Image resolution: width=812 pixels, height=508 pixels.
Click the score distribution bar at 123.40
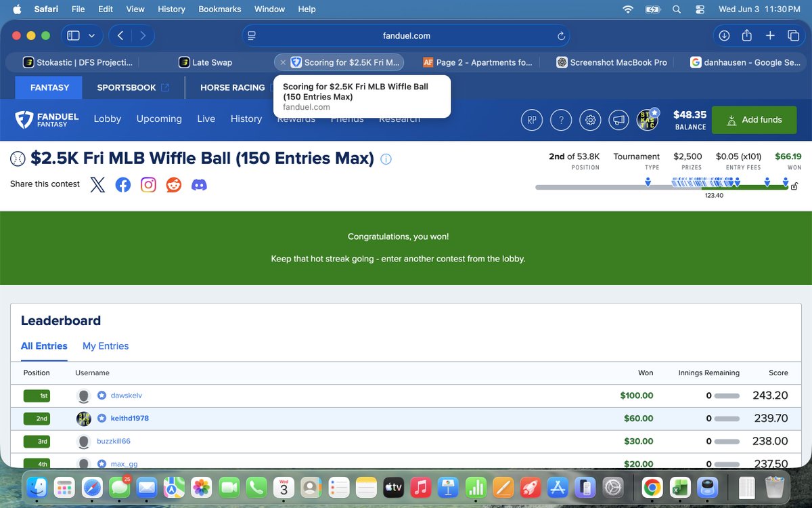[662, 187]
